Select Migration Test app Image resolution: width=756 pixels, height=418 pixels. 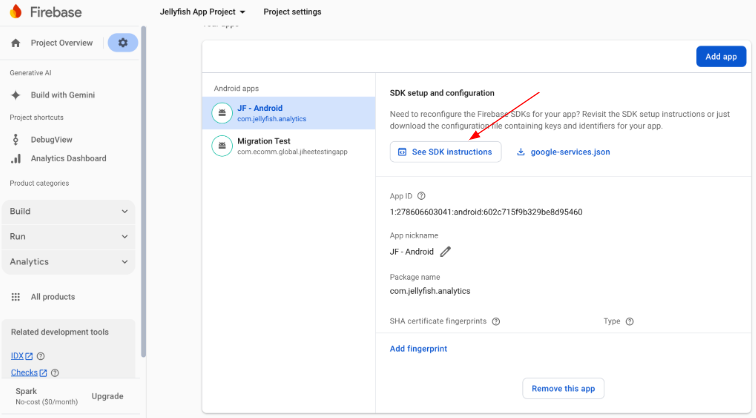[x=289, y=146]
